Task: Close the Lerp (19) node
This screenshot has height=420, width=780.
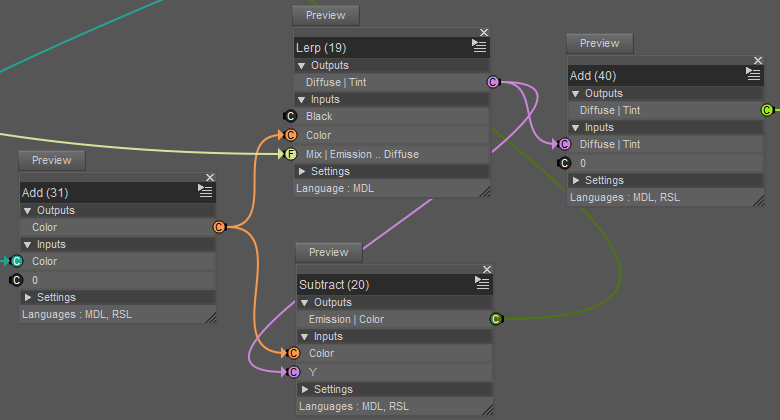Action: tap(484, 32)
